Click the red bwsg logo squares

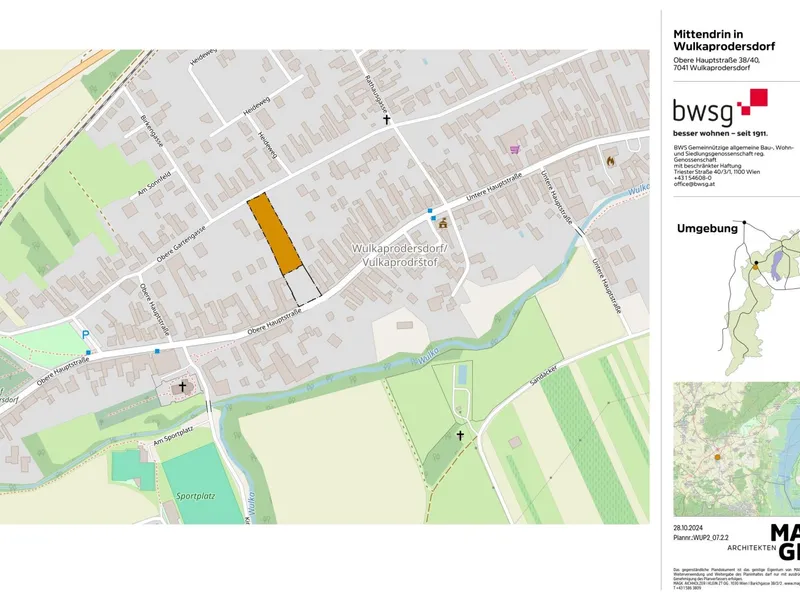[751, 103]
